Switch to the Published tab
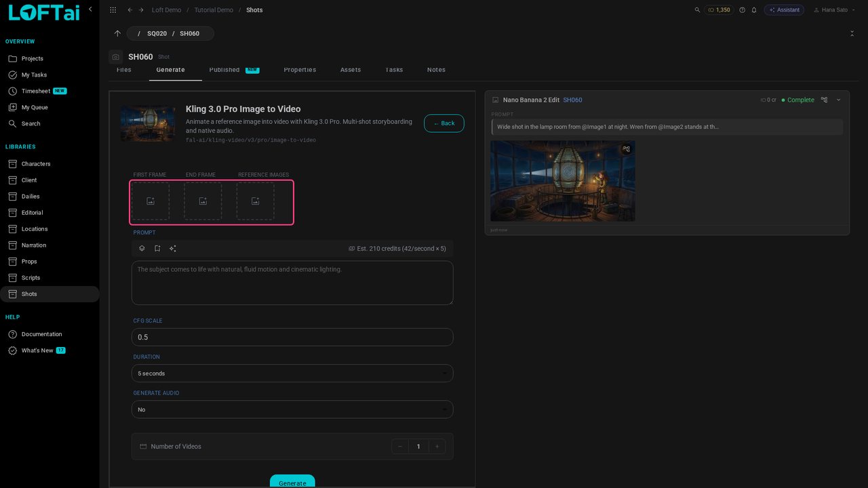Image resolution: width=868 pixels, height=488 pixels. click(234, 70)
